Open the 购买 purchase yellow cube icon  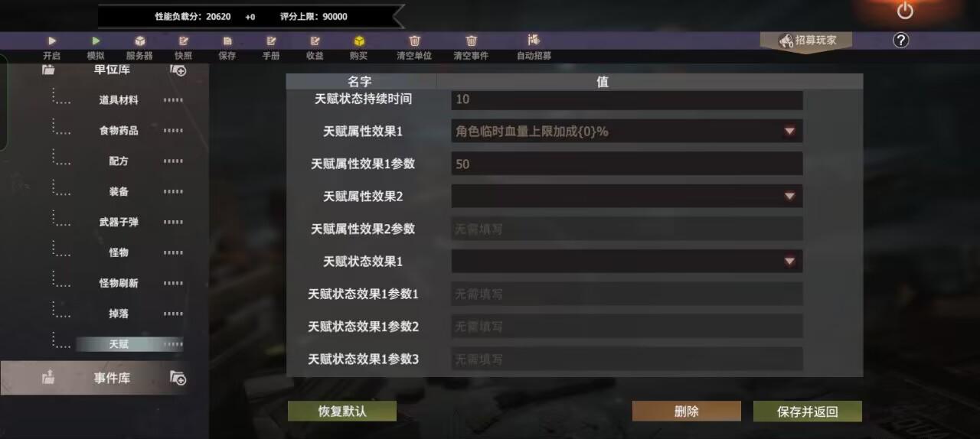coord(358,41)
